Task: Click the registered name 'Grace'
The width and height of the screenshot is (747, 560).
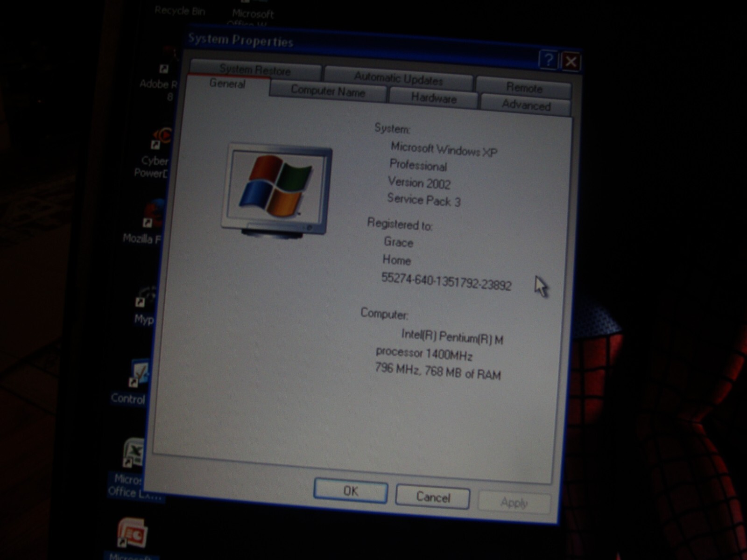Action: click(398, 242)
